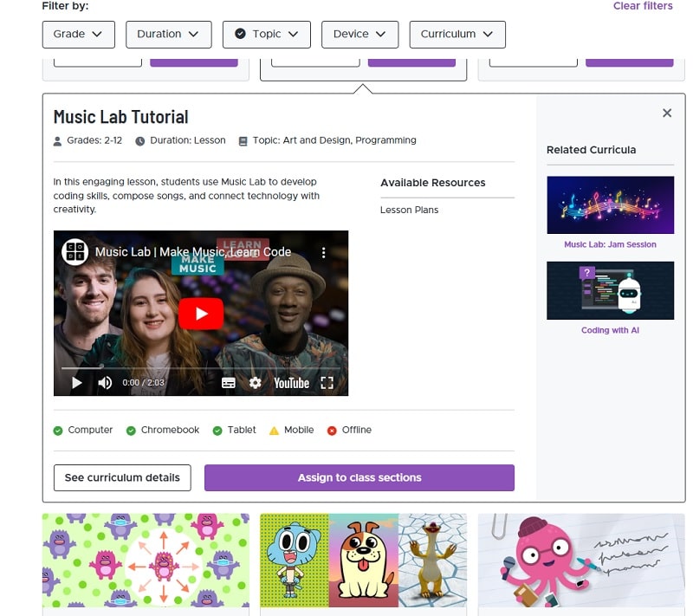Click Assign to class sections button
Viewport: 693px width, 616px height.
pyautogui.click(x=359, y=477)
